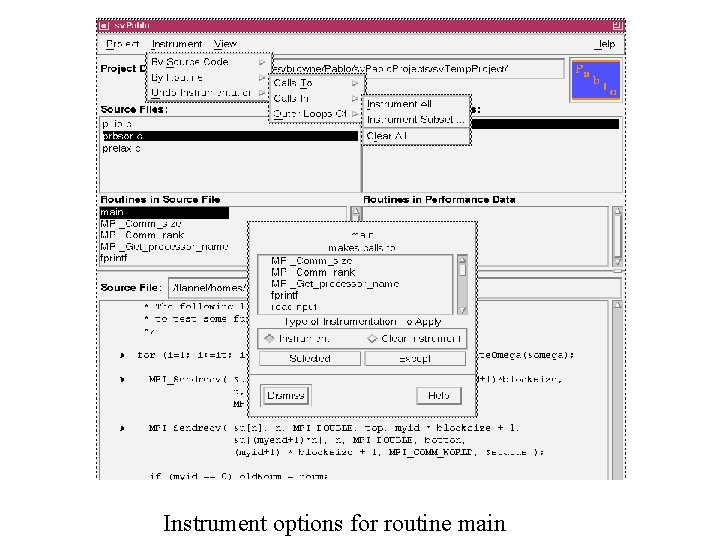Open the View menu

[x=225, y=44]
